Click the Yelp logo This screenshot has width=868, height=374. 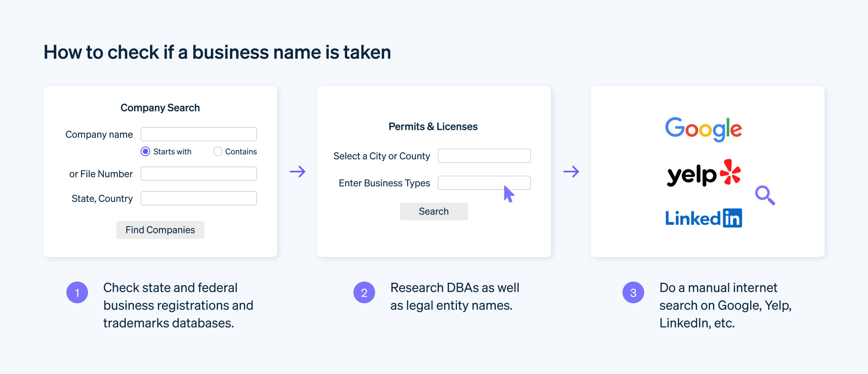coord(704,173)
